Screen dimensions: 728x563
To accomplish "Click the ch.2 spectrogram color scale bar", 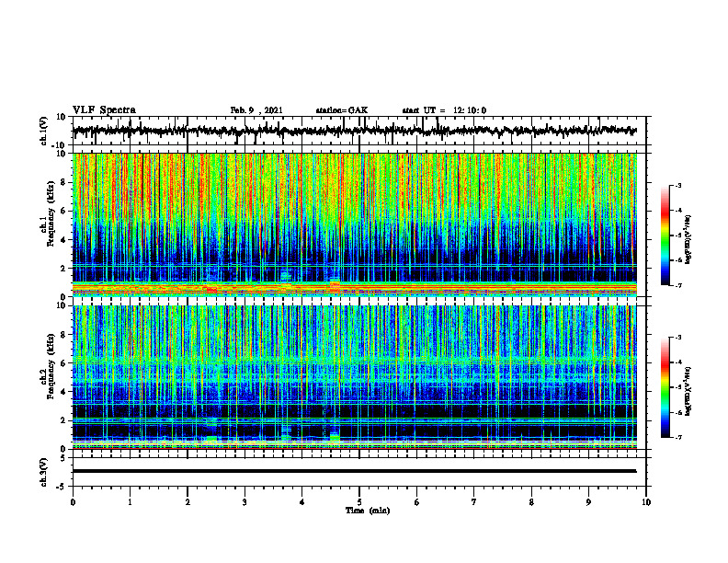I will (665, 387).
